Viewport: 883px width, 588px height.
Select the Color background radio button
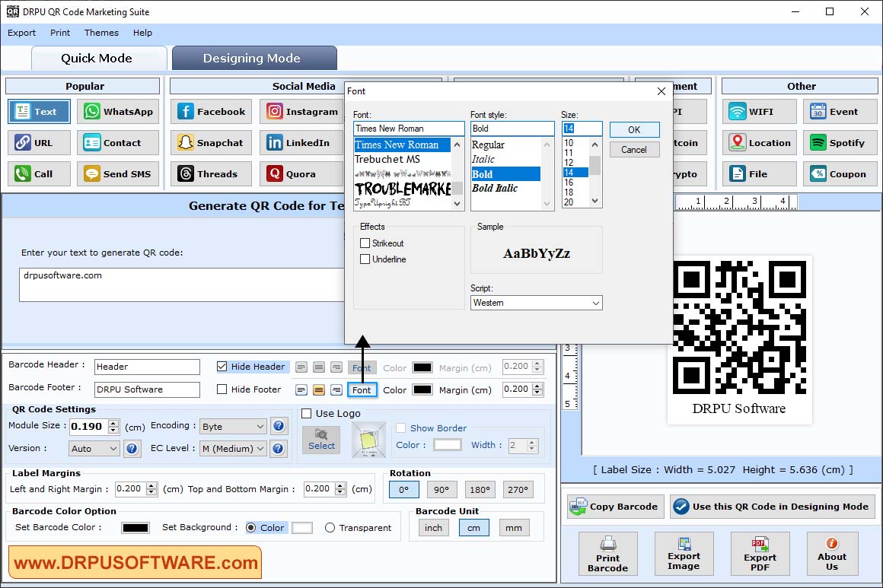251,528
